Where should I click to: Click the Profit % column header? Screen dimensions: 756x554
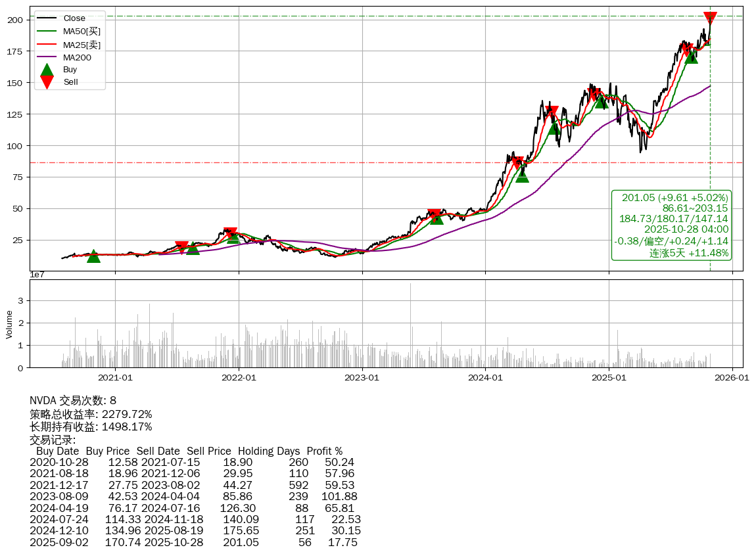click(324, 451)
